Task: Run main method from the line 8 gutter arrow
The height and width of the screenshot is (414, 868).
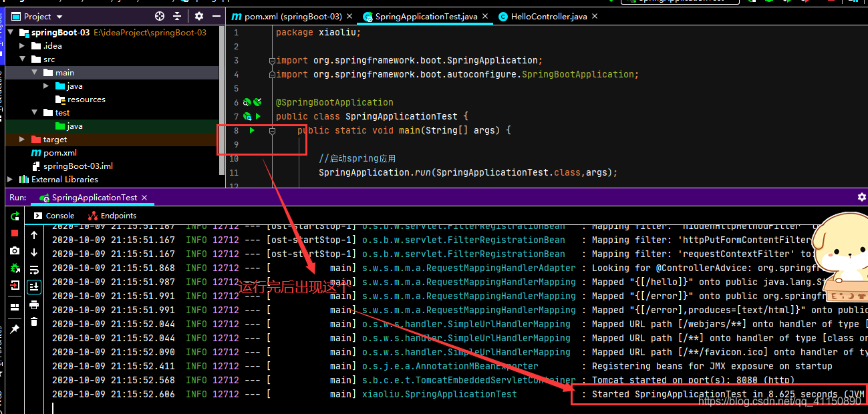Action: point(252,130)
